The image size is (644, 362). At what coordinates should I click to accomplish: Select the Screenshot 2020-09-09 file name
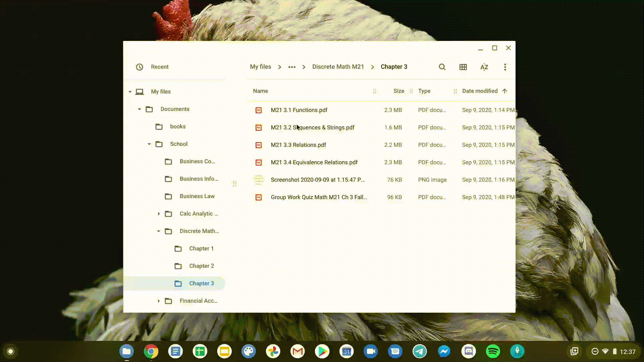[317, 180]
